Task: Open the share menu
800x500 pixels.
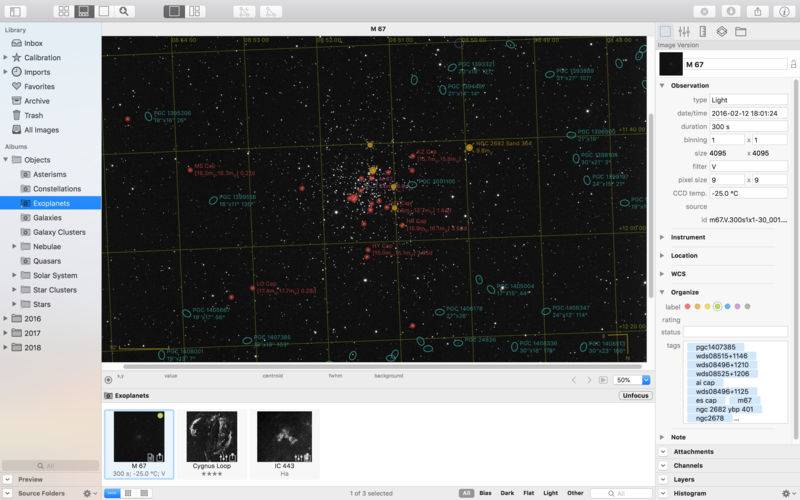Action: tap(758, 11)
